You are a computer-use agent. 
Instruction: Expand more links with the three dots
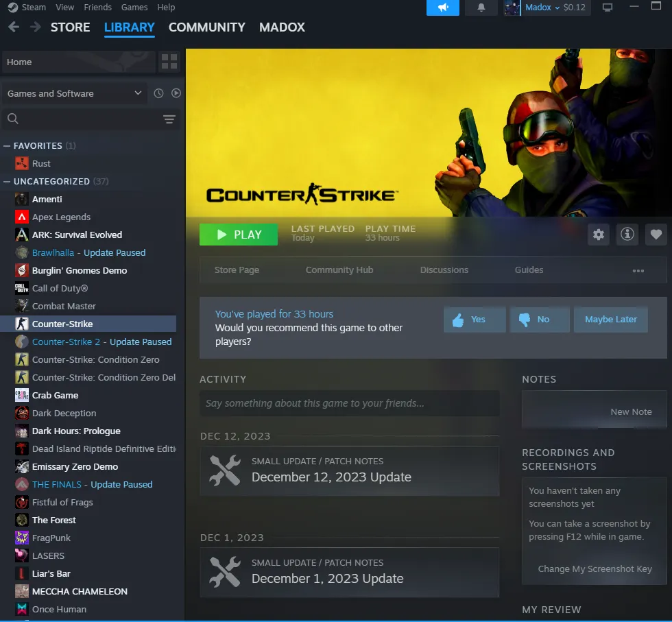638,270
